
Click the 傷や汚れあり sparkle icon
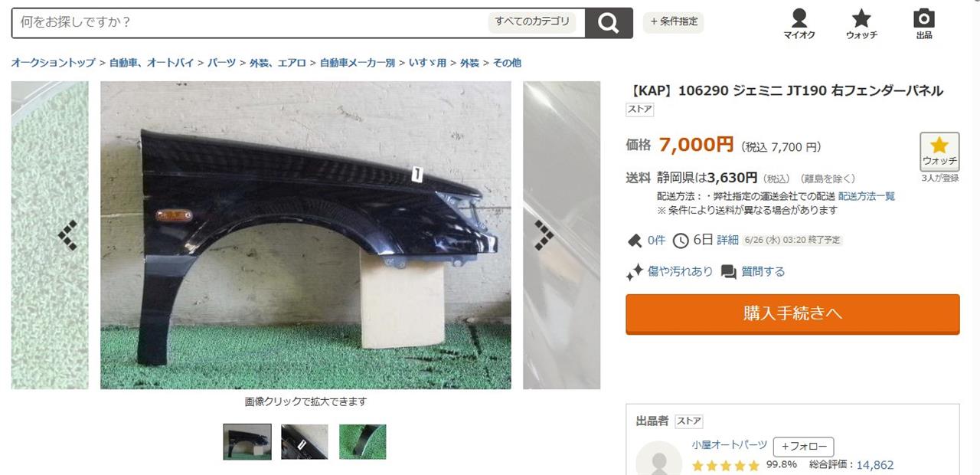(x=634, y=272)
